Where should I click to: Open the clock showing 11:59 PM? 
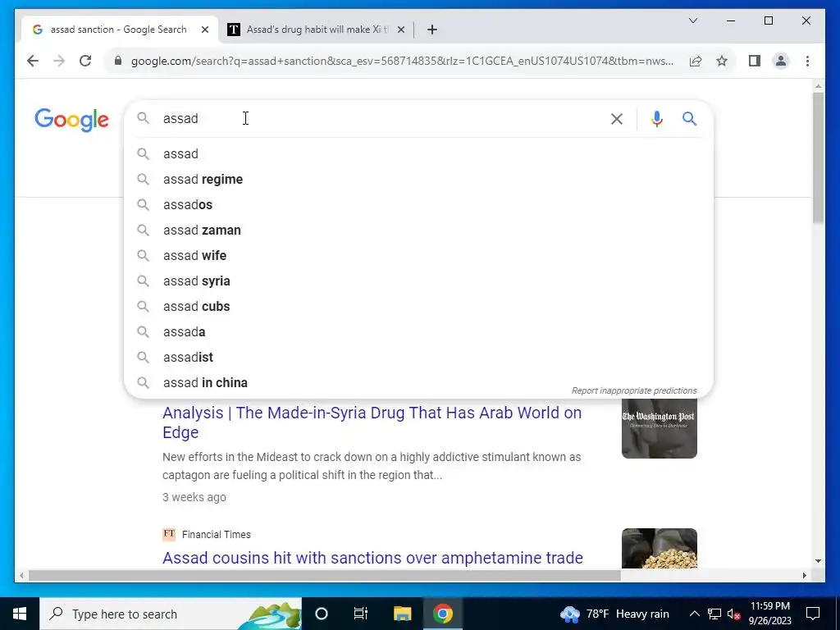(x=769, y=614)
